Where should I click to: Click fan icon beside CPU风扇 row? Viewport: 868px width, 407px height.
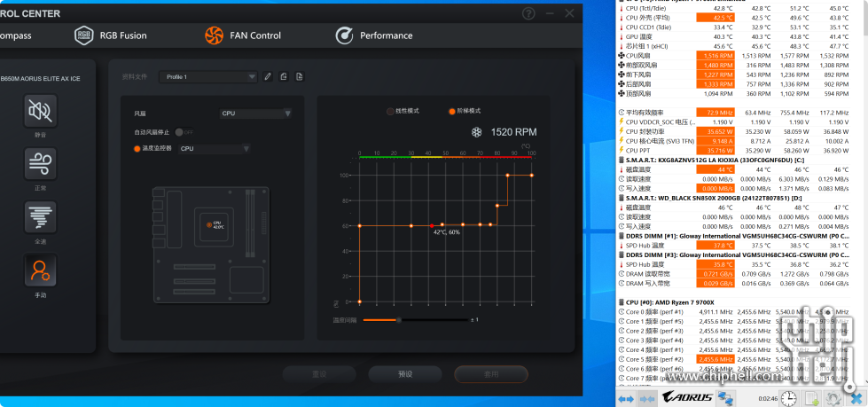[622, 56]
